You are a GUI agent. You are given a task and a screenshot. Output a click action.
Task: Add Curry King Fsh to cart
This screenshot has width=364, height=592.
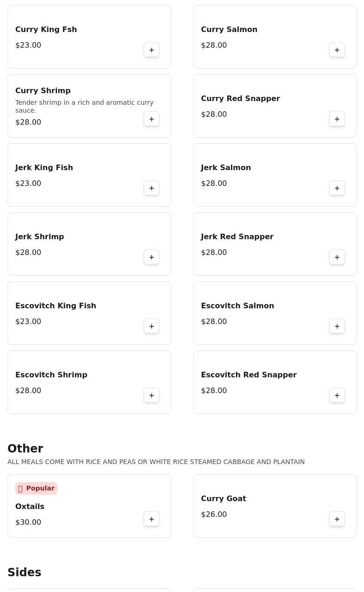pyautogui.click(x=152, y=50)
